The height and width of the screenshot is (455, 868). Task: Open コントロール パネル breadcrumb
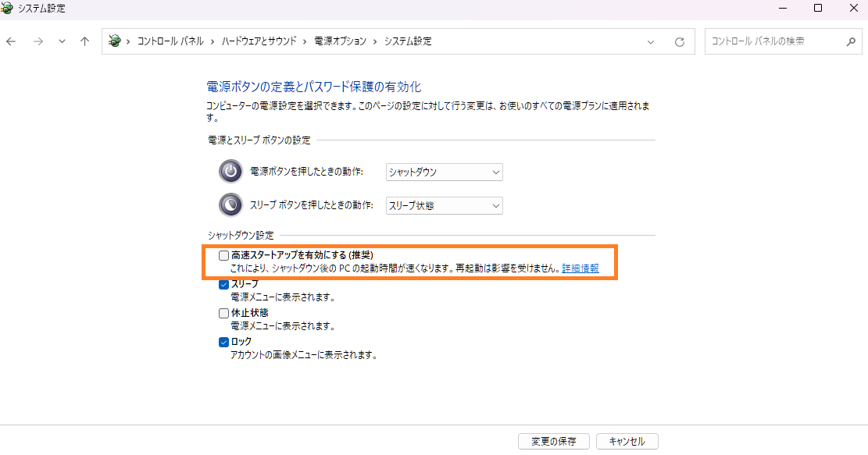click(x=170, y=41)
